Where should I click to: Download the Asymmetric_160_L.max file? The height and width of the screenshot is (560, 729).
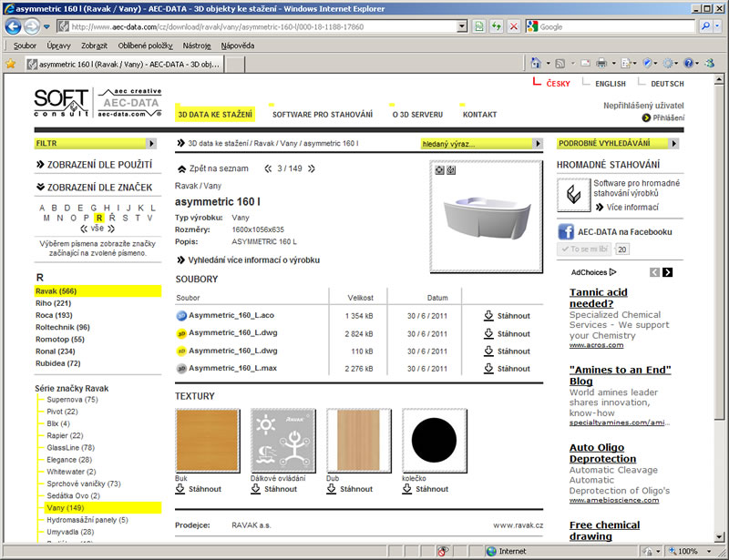pos(506,369)
